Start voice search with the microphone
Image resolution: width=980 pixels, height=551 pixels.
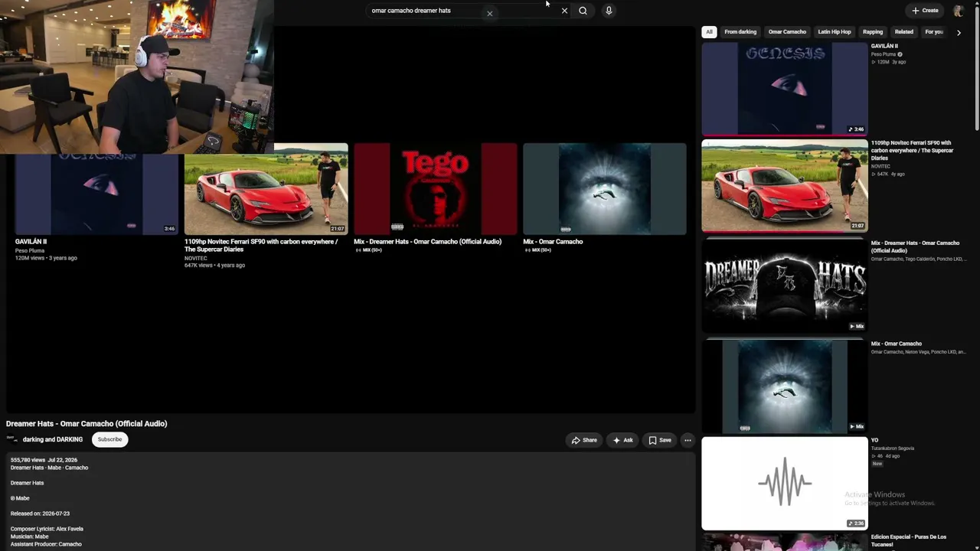click(x=609, y=11)
